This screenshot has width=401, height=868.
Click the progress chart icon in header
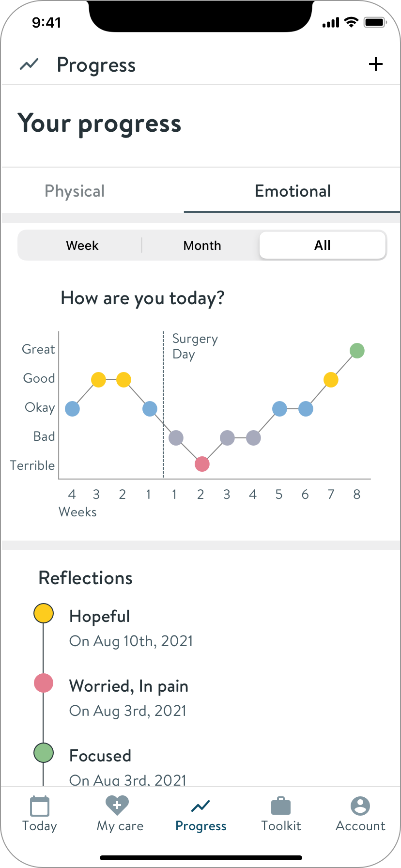tap(29, 64)
